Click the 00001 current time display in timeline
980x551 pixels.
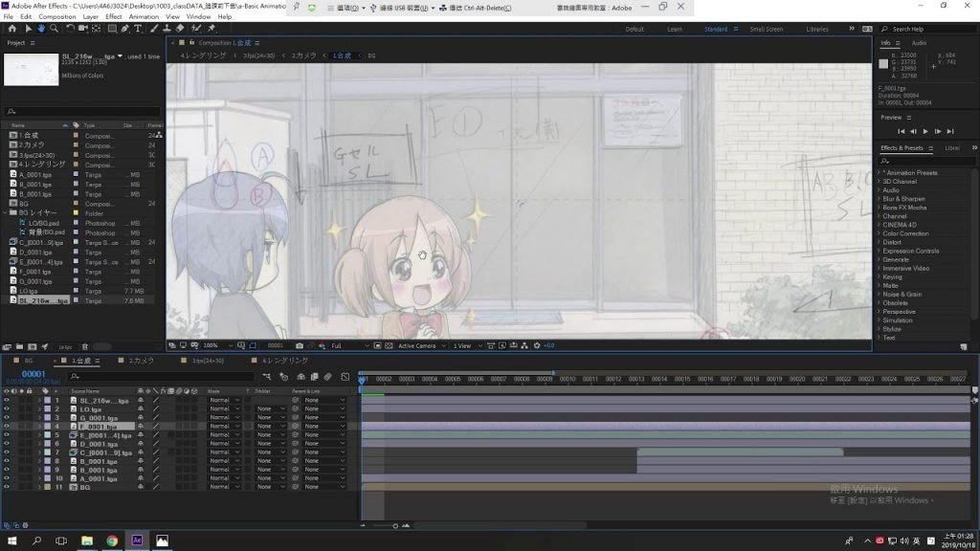[x=33, y=374]
